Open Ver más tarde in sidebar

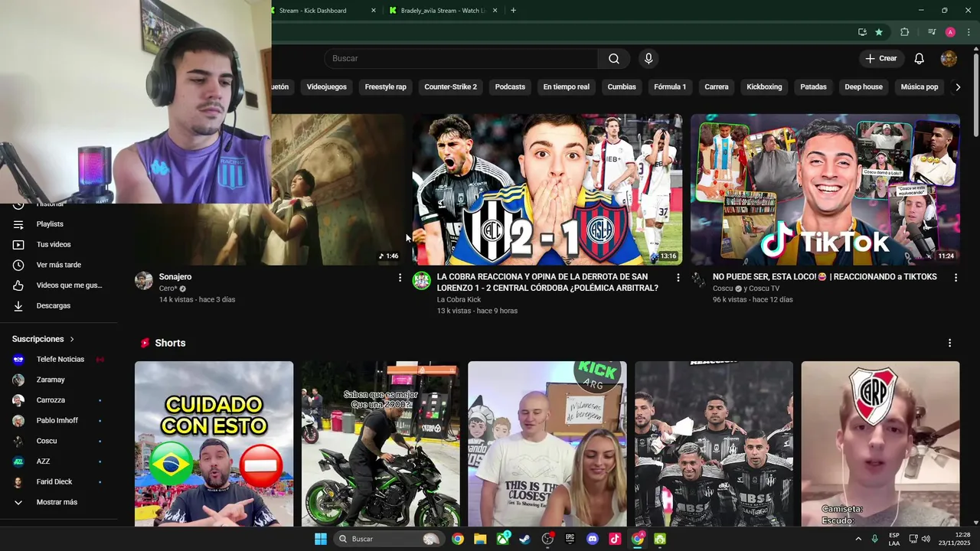pyautogui.click(x=58, y=265)
